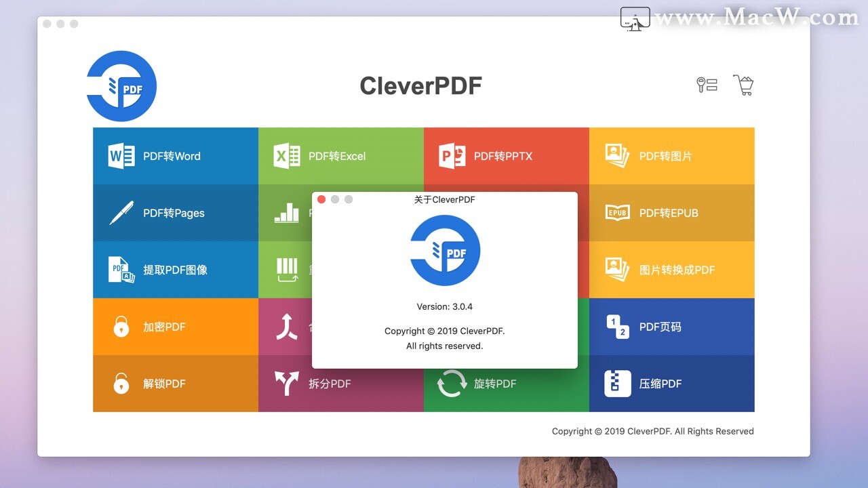Image resolution: width=868 pixels, height=488 pixels.
Task: Click the Version: 3.0.4 text
Action: click(445, 306)
